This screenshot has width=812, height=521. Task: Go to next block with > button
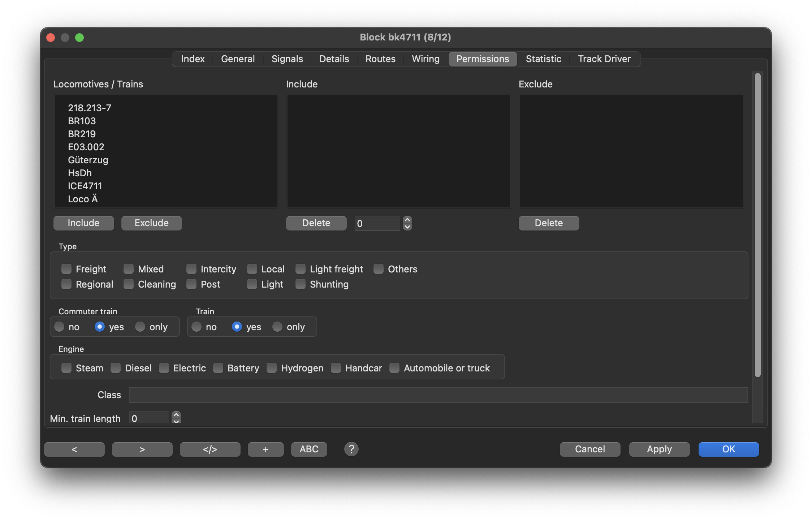142,449
